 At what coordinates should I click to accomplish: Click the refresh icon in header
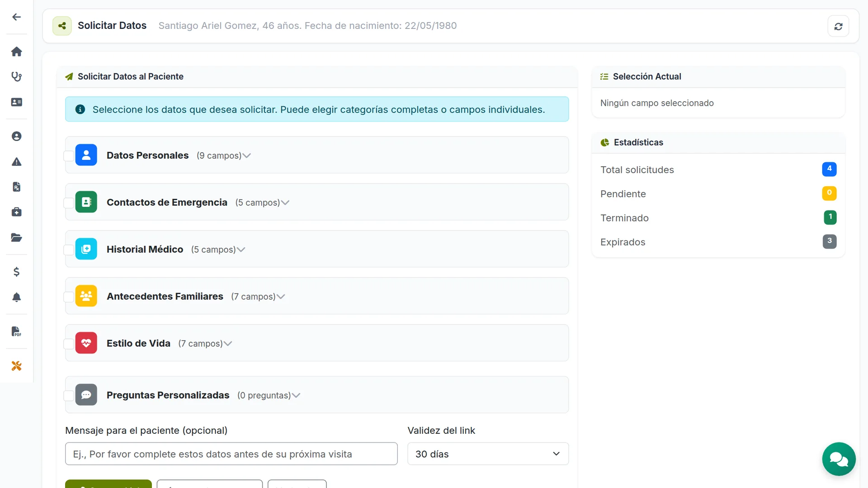tap(838, 26)
